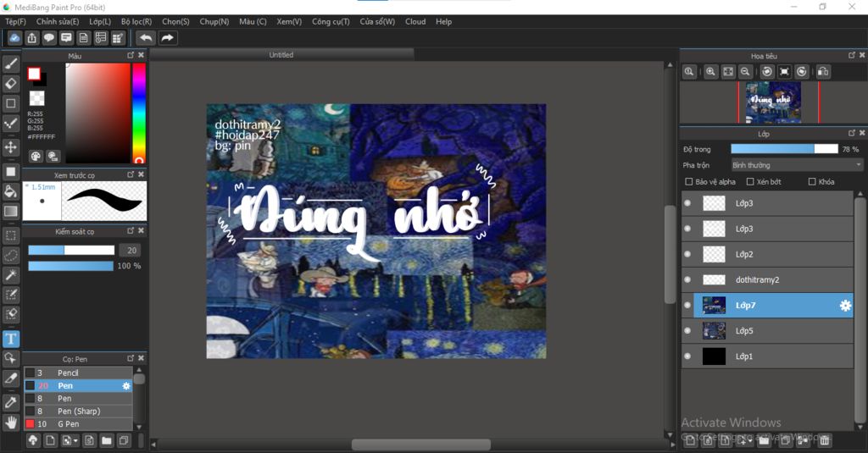Hide the Lớp2 layer

pyautogui.click(x=687, y=254)
